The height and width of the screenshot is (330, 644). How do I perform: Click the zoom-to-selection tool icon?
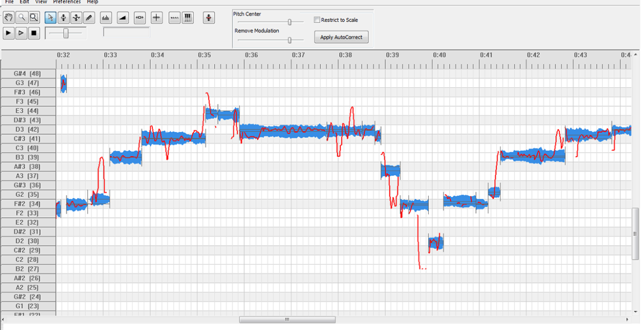[x=34, y=18]
